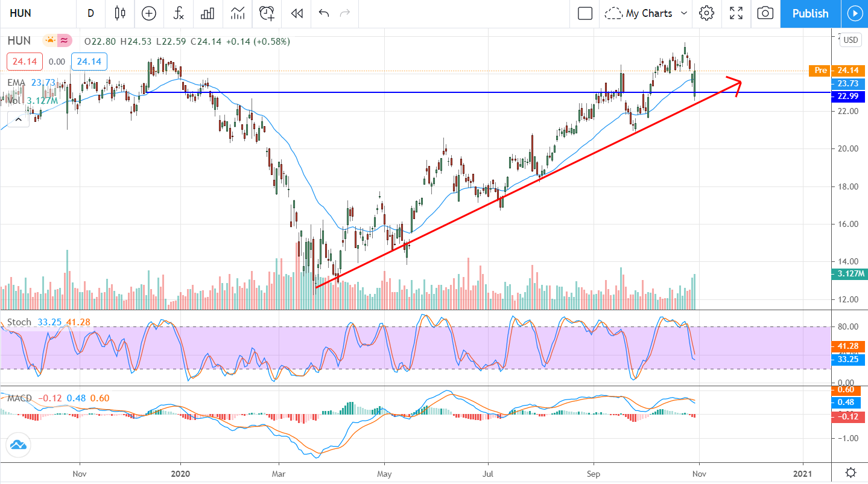Toggle the pink approximate-equals symbol badge
The width and height of the screenshot is (868, 484).
click(65, 41)
